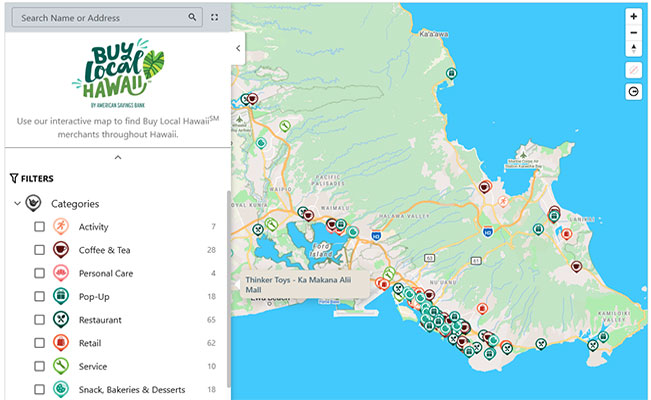Enable the Retail category checkbox

click(x=39, y=343)
